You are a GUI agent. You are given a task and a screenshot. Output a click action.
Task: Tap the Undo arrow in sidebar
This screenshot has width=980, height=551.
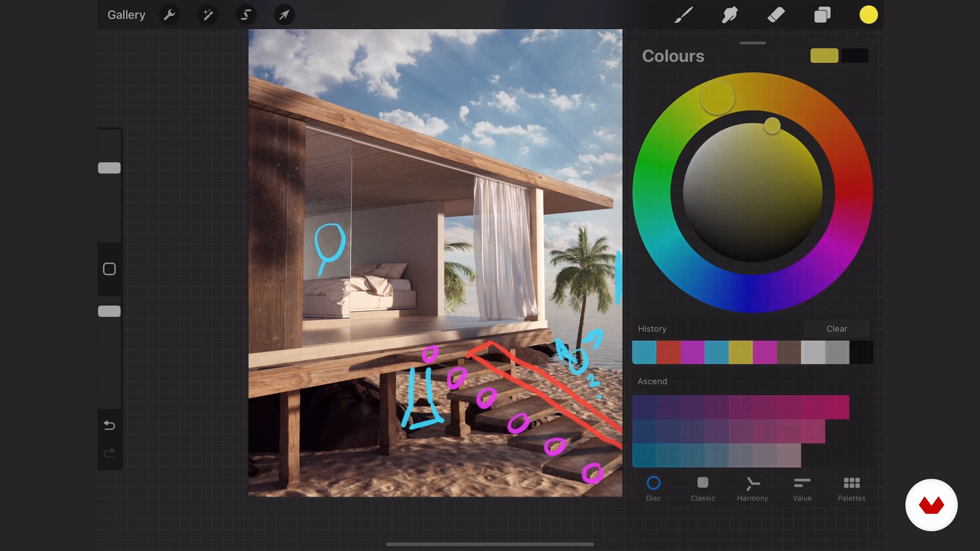[x=109, y=425]
